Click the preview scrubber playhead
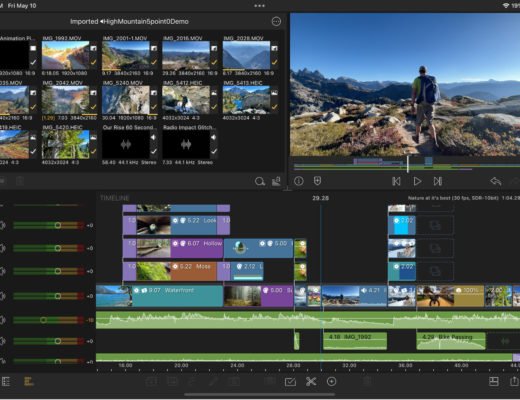Viewport: 520px width, 400px height. (408, 164)
